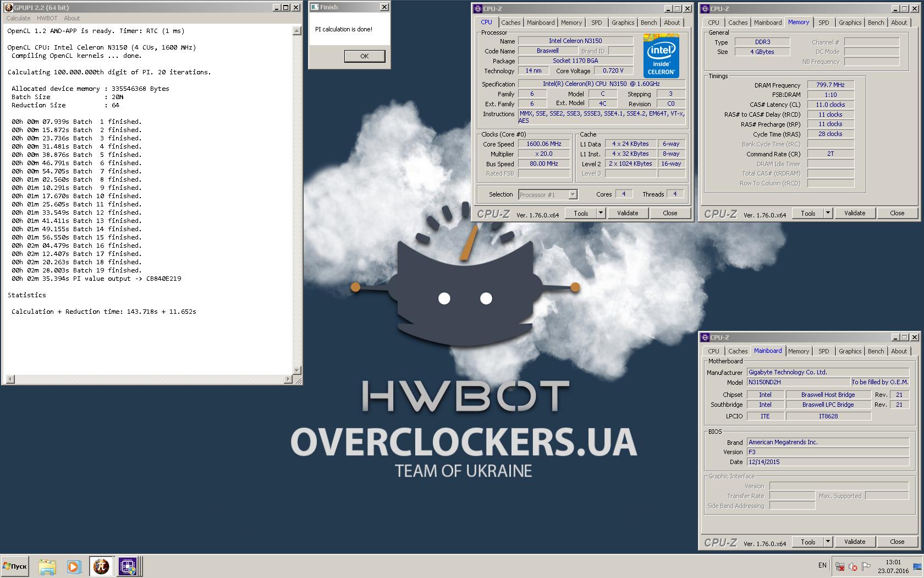Click Validate in CPU window
924x578 pixels.
click(628, 213)
